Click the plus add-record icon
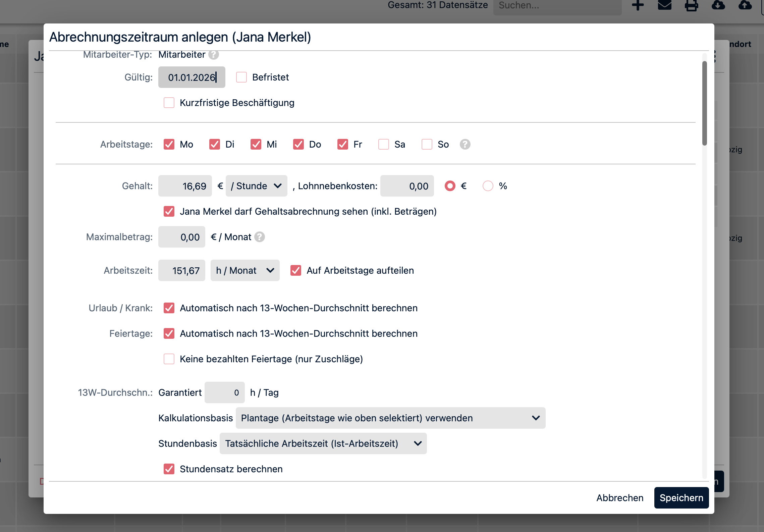 pyautogui.click(x=638, y=5)
